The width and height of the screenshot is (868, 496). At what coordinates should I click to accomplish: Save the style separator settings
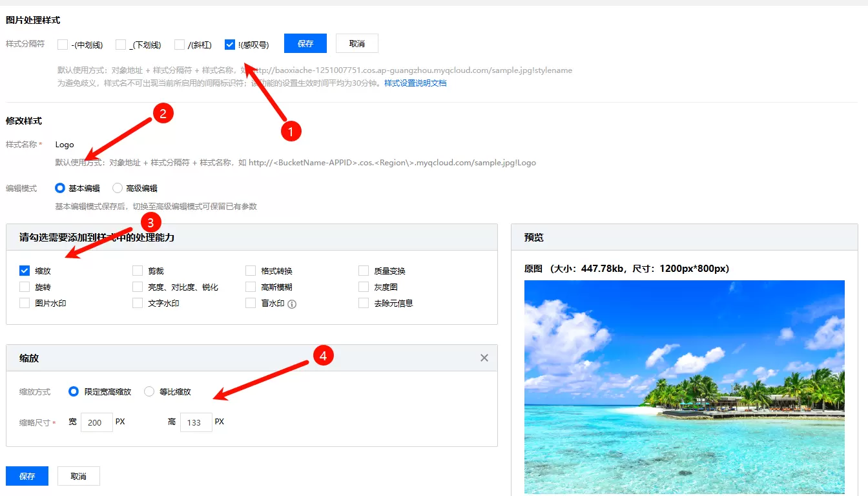point(305,43)
